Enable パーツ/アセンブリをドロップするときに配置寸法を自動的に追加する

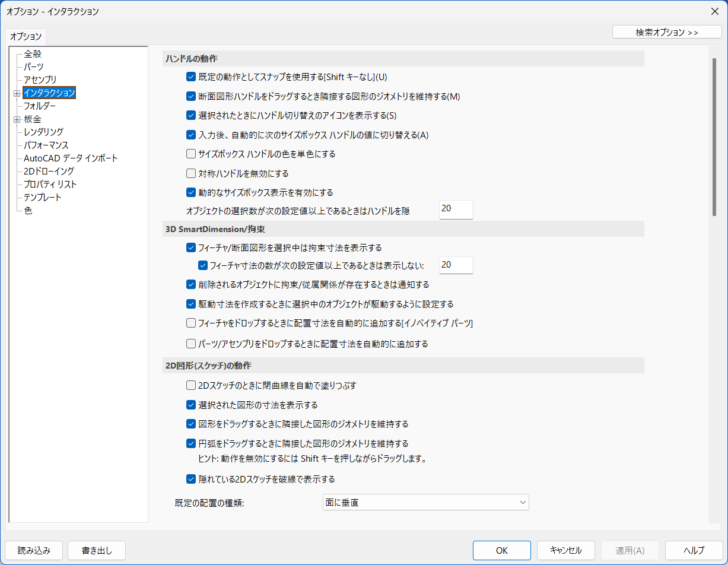(x=191, y=344)
